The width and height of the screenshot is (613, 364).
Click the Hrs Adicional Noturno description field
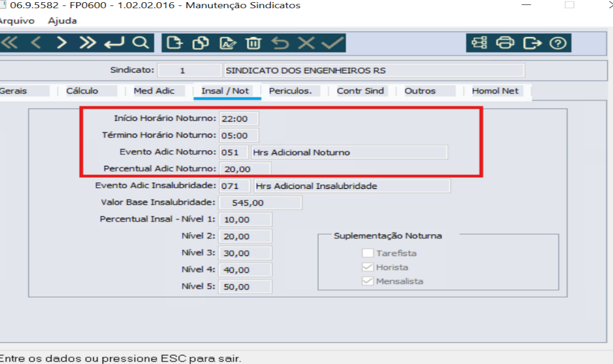(349, 152)
